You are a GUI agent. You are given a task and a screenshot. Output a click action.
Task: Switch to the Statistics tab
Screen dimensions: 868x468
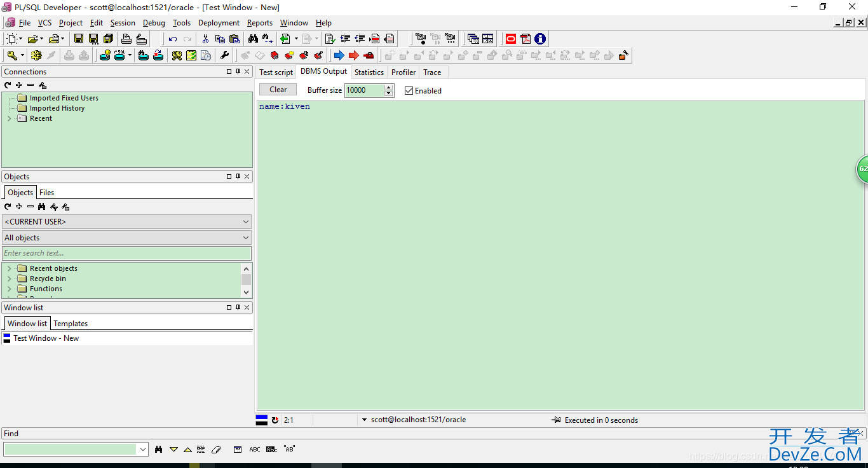coord(369,72)
